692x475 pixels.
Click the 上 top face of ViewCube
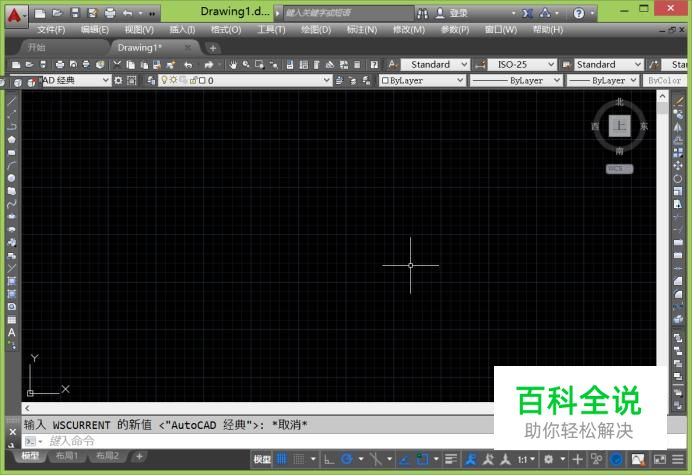click(620, 126)
